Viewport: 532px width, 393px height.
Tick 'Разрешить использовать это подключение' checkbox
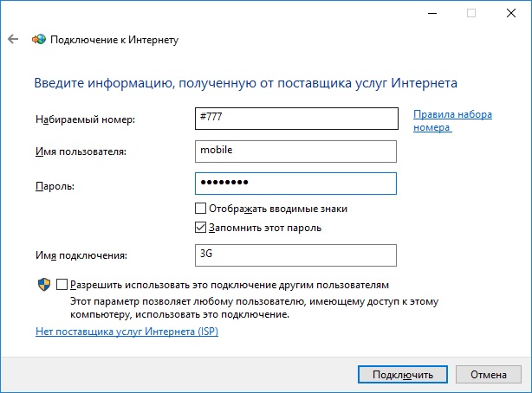click(x=62, y=284)
